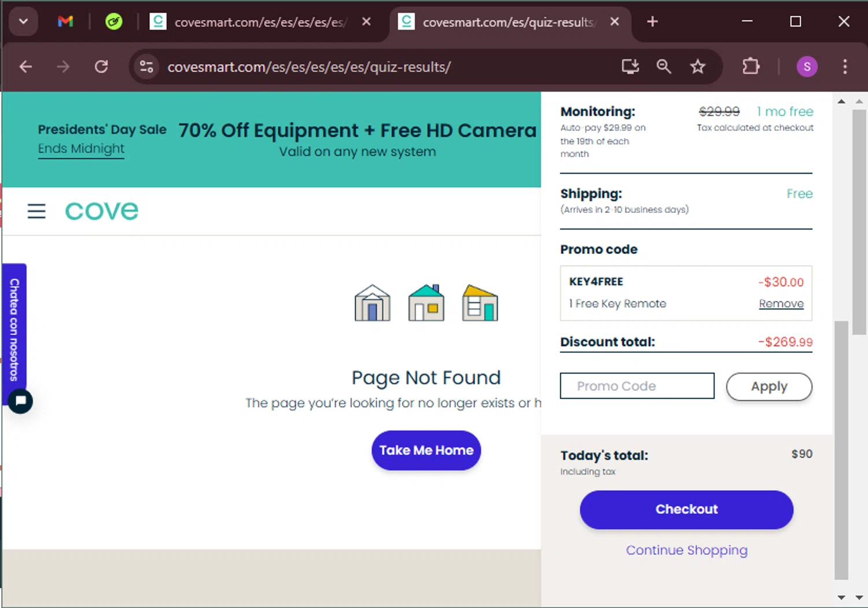Open a new browser tab
This screenshot has width=868, height=608.
click(652, 22)
